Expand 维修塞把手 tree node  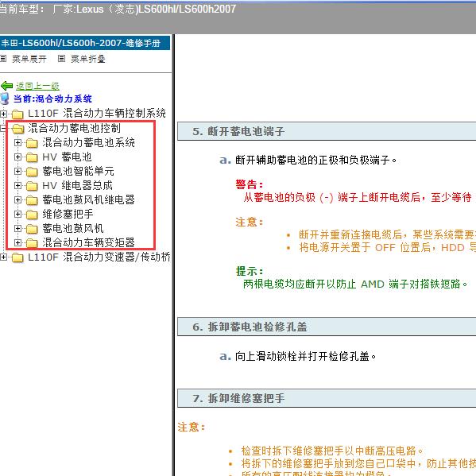click(17, 214)
